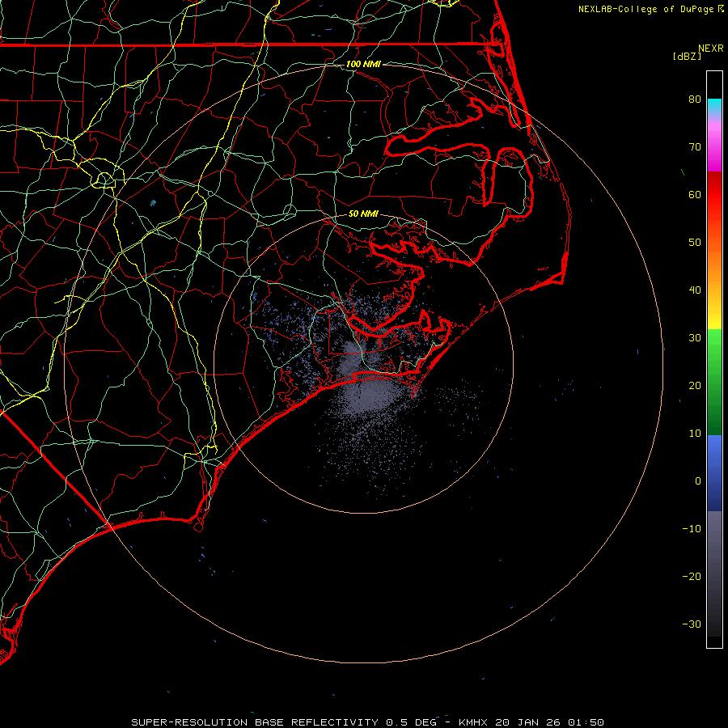Image resolution: width=728 pixels, height=728 pixels.
Task: Click the 60 value on dBZ scale
Action: click(x=695, y=194)
